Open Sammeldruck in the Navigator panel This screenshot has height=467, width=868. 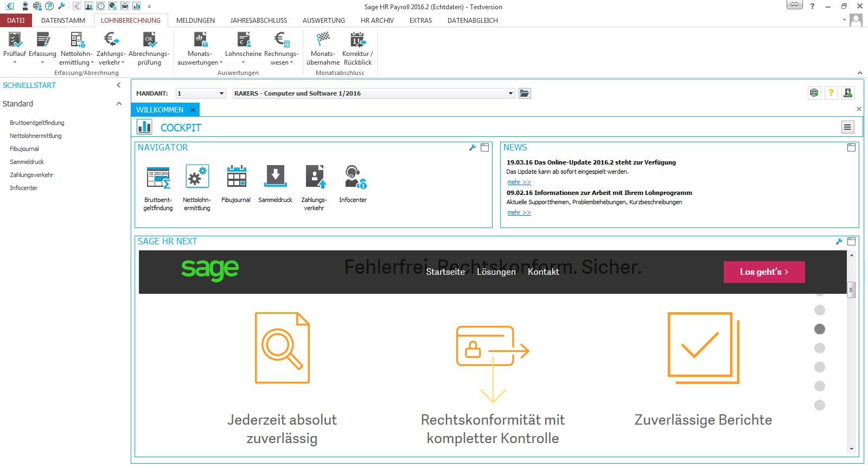(x=276, y=177)
